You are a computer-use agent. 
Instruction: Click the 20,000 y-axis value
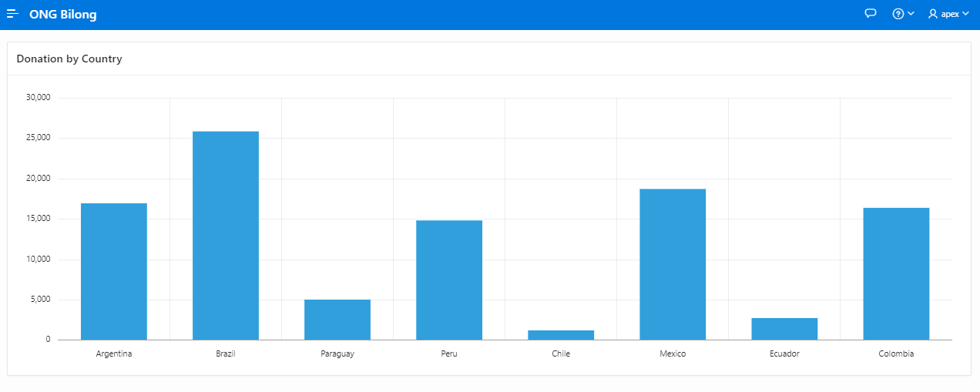(39, 179)
